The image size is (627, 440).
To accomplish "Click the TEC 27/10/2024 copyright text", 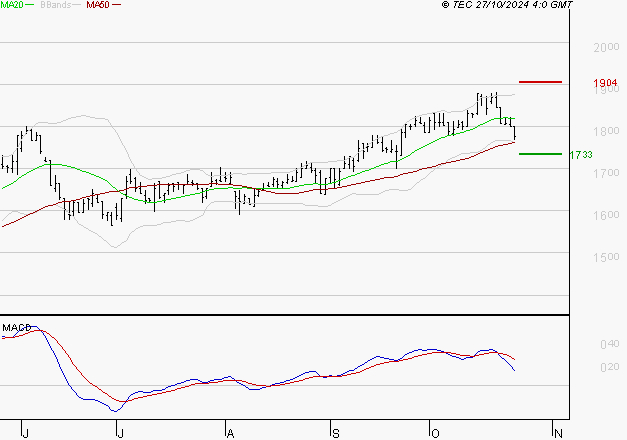I will coord(507,5).
